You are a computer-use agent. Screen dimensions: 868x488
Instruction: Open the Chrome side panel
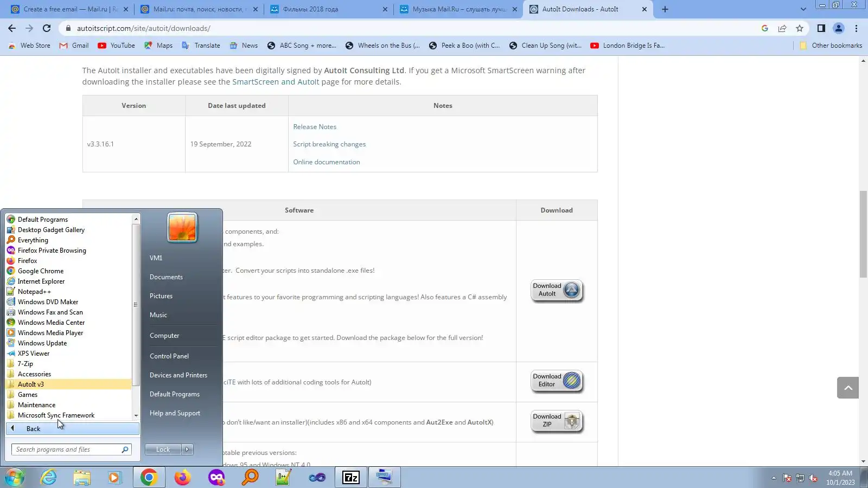[x=821, y=28]
